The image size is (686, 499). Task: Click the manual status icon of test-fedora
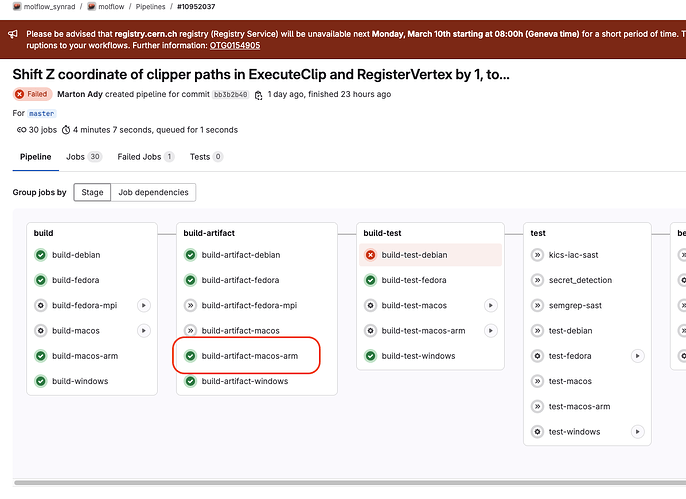click(537, 356)
